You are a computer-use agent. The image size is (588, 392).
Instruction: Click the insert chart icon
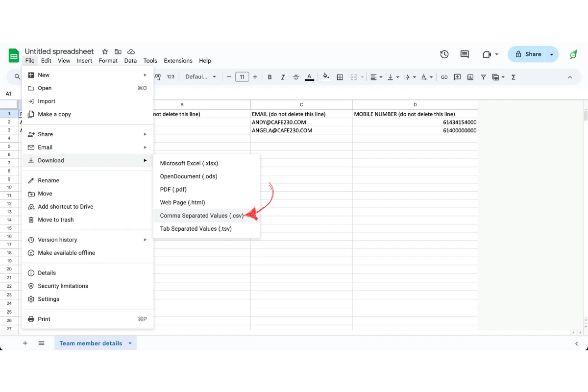click(x=470, y=77)
